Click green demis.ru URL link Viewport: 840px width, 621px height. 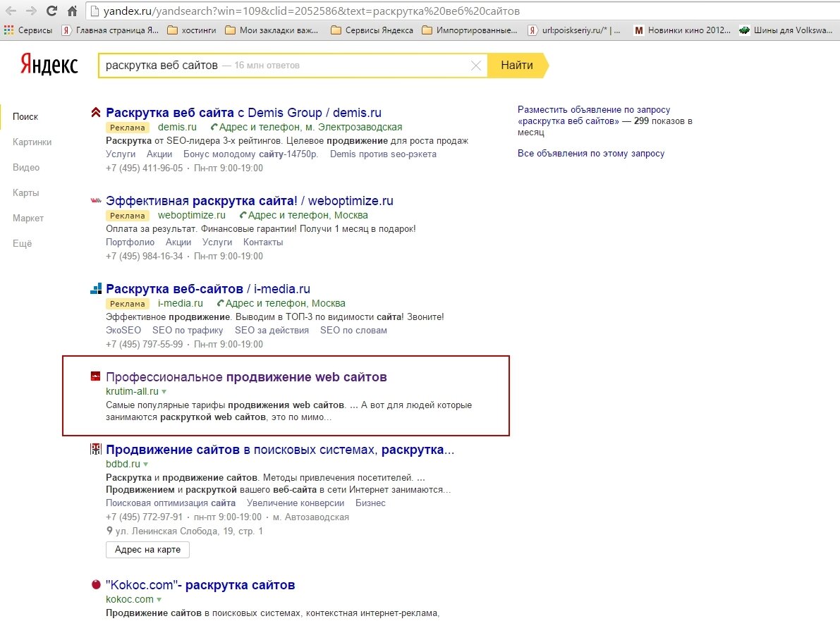pos(177,127)
